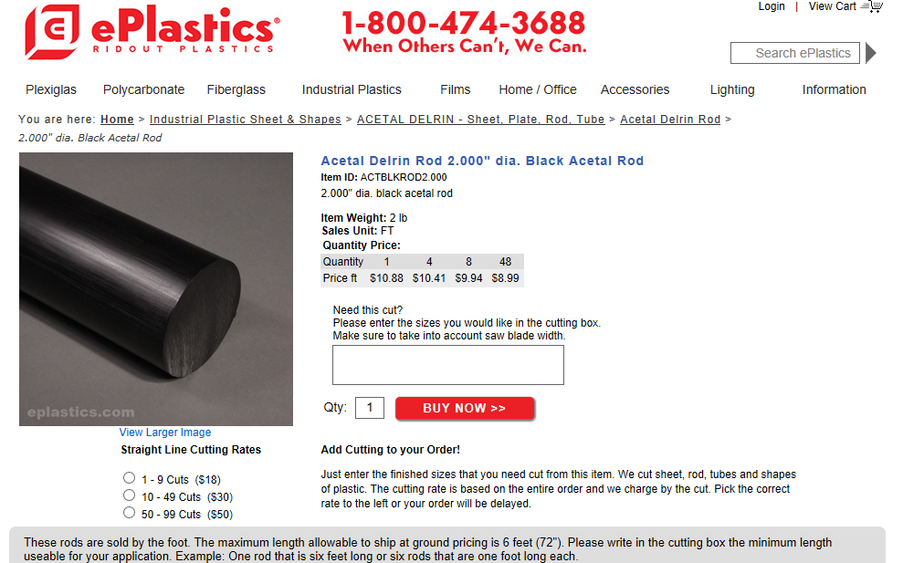Click the search arrow submit icon
Viewport: 924px width, 563px height.
coord(871,53)
